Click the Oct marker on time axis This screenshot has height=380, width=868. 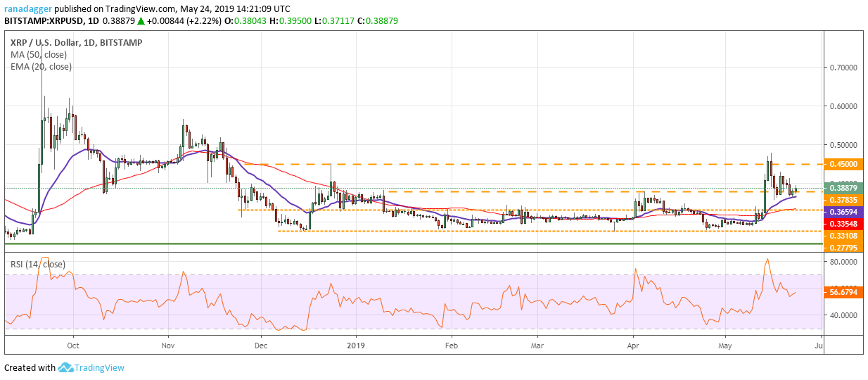pos(72,346)
